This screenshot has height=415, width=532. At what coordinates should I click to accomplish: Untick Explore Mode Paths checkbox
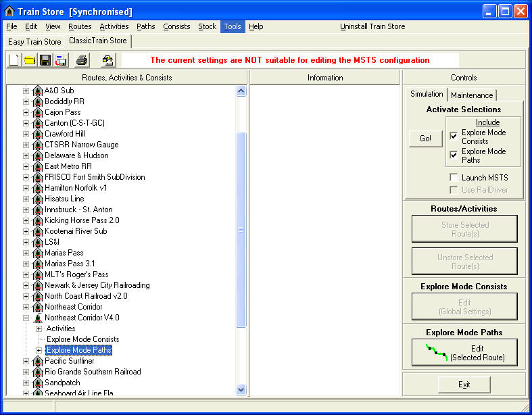[x=454, y=155]
